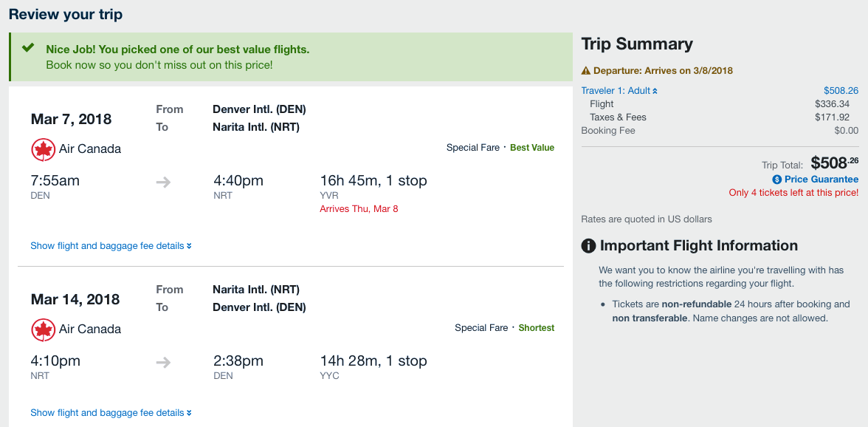The image size is (868, 427).
Task: Click the warning triangle beside Departure notice
Action: coord(586,71)
